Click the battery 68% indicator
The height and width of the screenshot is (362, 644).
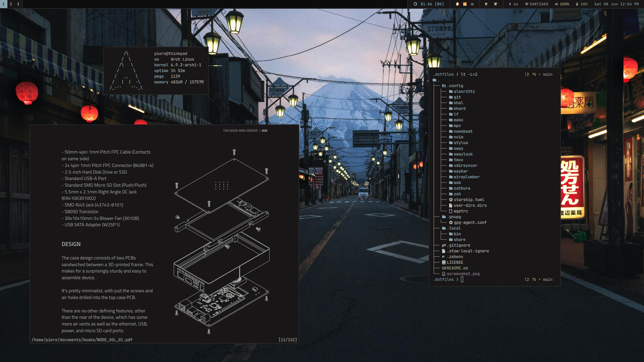pyautogui.click(x=582, y=4)
